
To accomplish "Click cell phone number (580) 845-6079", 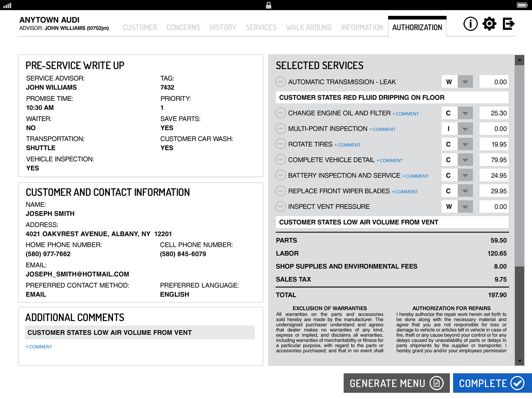I will click(183, 254).
